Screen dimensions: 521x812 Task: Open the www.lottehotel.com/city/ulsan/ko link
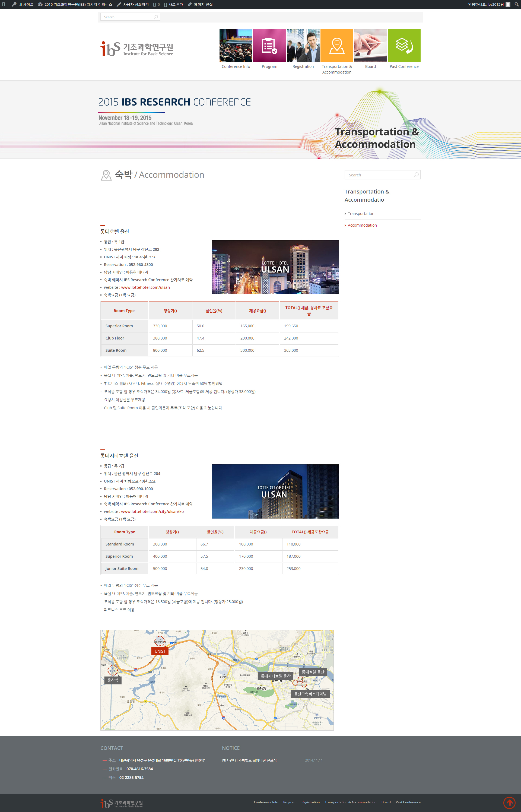pos(152,512)
